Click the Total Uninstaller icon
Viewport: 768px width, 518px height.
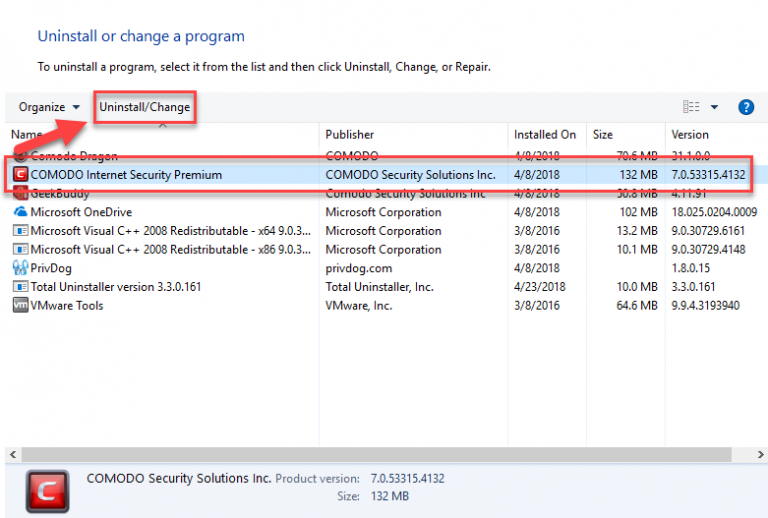(20, 286)
